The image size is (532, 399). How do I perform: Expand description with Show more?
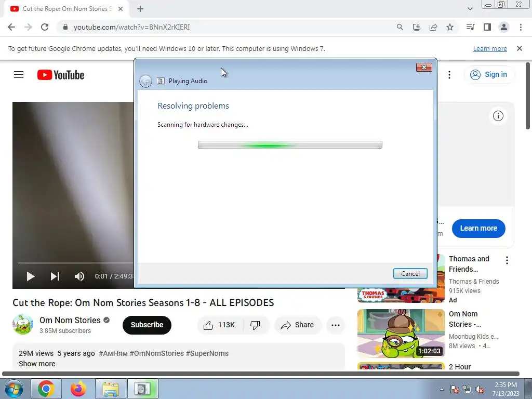37,364
